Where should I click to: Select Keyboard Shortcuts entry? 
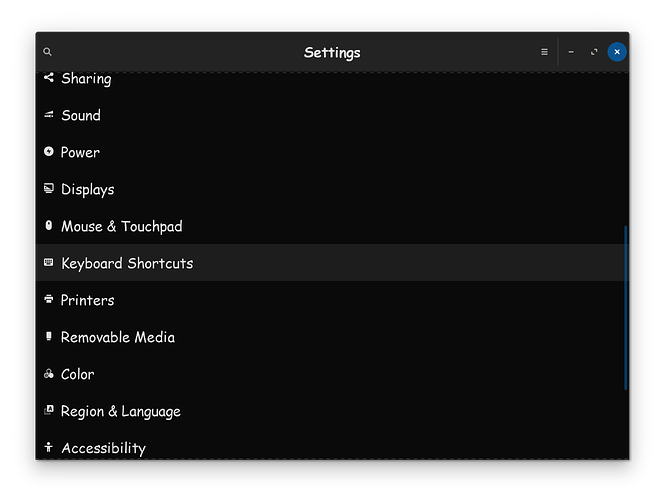pos(330,263)
